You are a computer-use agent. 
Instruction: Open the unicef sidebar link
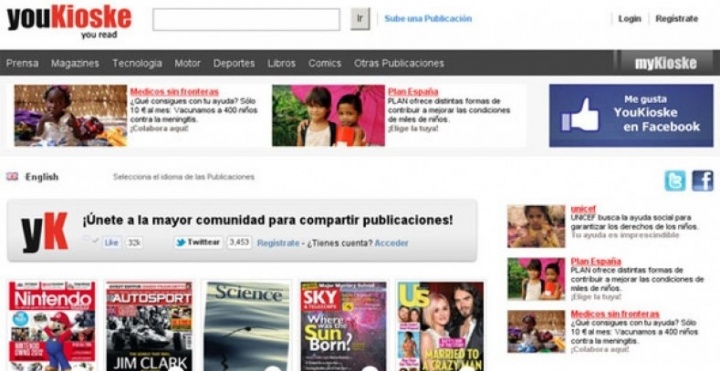tap(583, 209)
